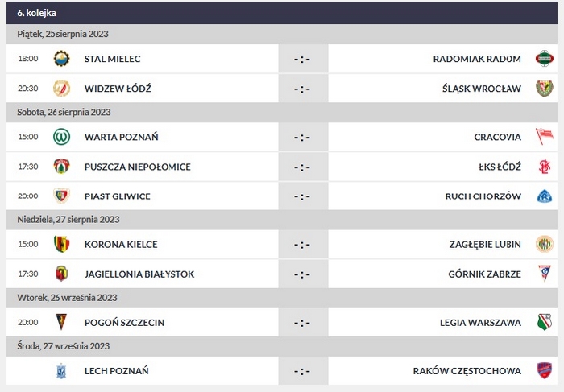Click the Stal Mielec match score placeholder

(x=302, y=59)
